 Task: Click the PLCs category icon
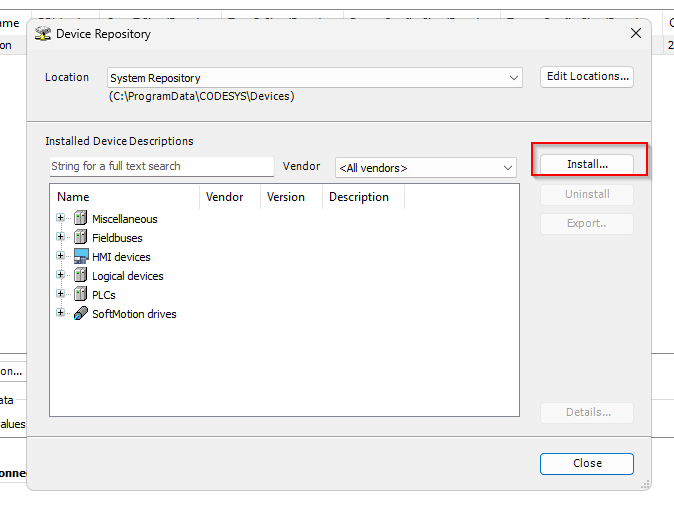click(80, 295)
